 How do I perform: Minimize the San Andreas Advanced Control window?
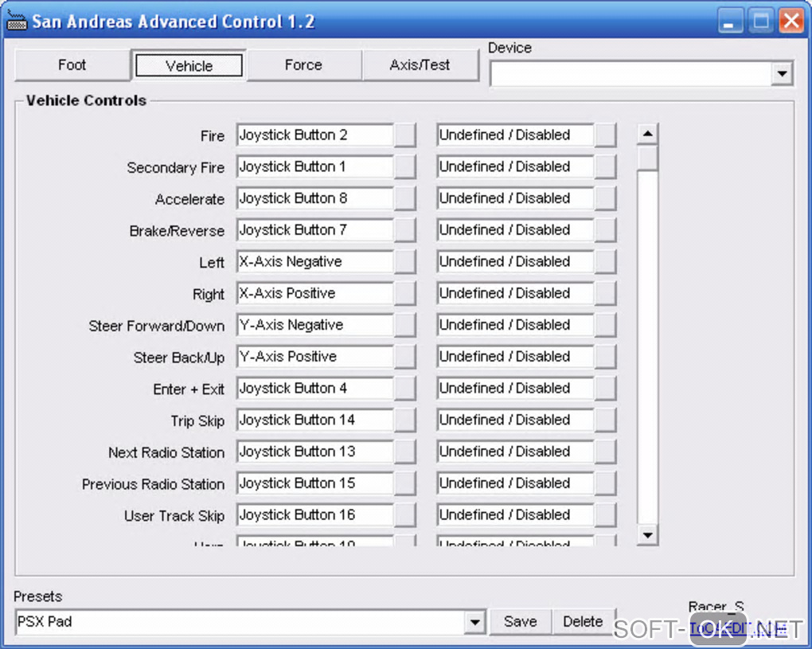(730, 22)
